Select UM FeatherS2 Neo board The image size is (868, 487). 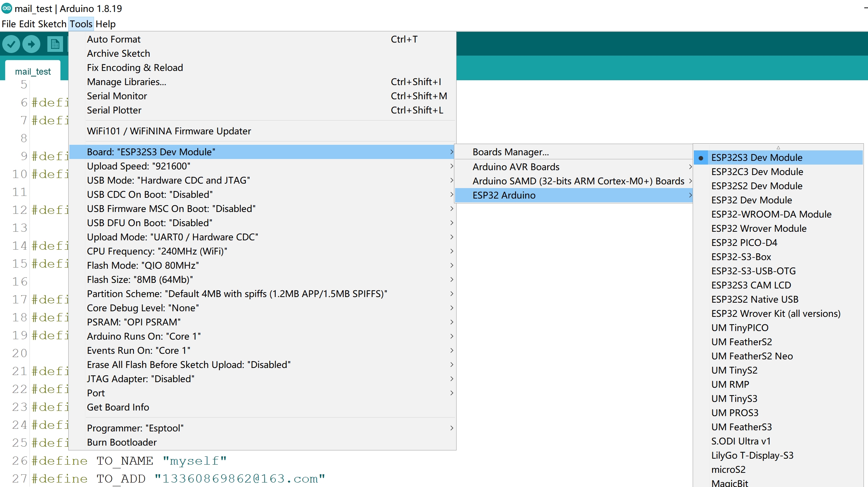click(x=778, y=356)
